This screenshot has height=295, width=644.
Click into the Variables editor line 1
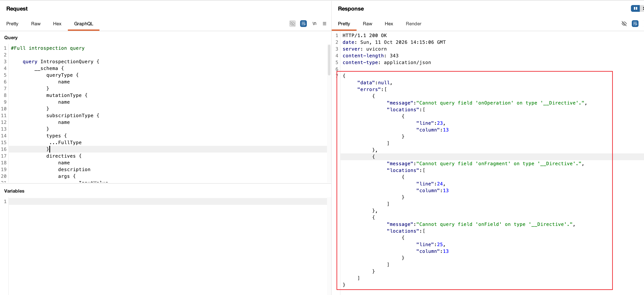pyautogui.click(x=168, y=201)
